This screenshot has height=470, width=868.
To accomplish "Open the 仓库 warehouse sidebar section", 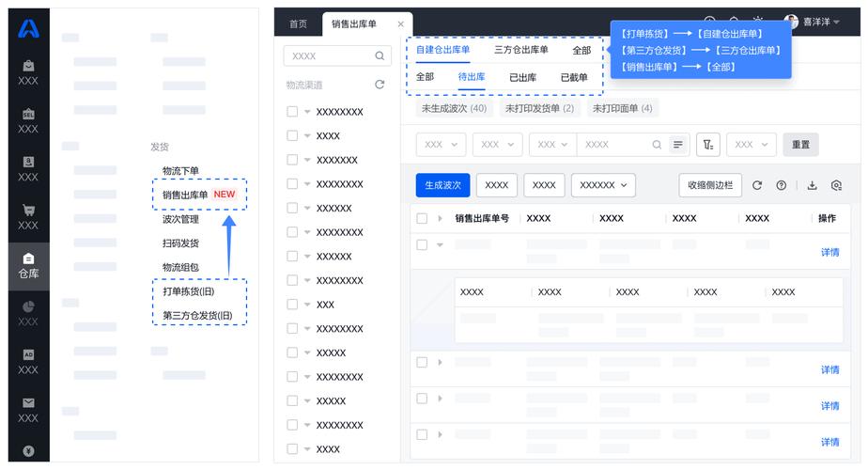I will point(28,266).
